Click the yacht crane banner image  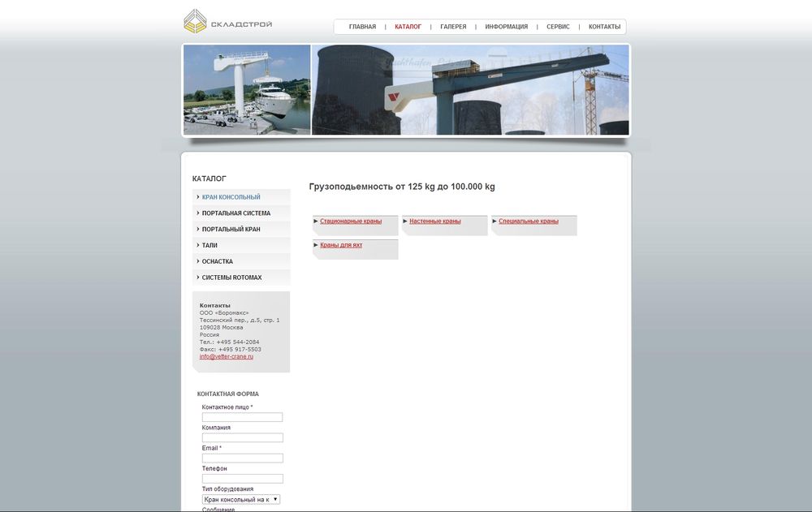click(247, 89)
